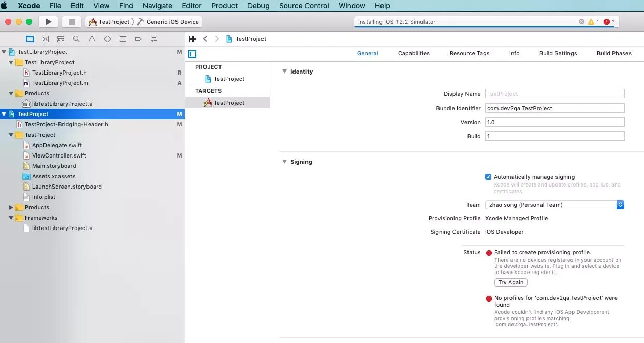Open the Project navigator folder icon
The height and width of the screenshot is (343, 644).
[x=30, y=39]
